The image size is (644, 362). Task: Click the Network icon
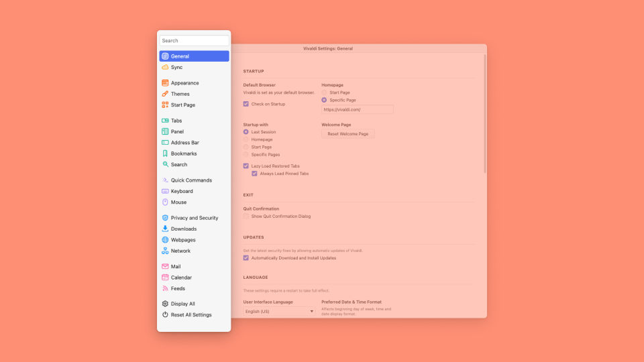coord(165,251)
